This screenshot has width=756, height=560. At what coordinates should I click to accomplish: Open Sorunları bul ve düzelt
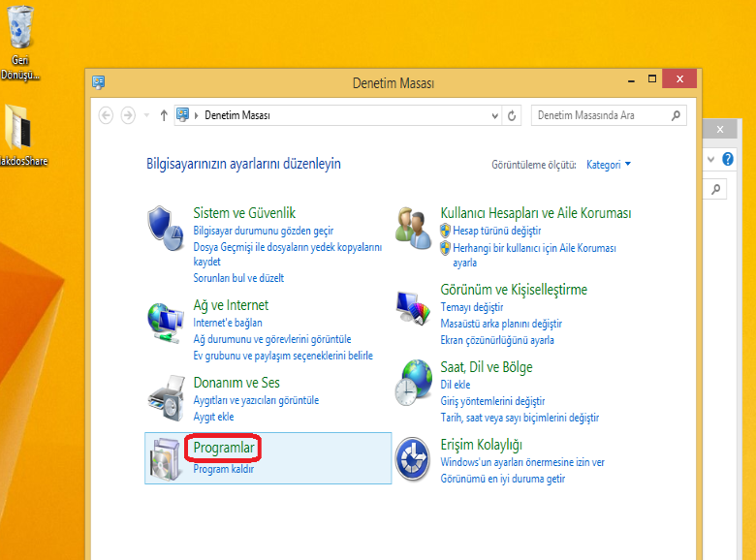tap(238, 278)
